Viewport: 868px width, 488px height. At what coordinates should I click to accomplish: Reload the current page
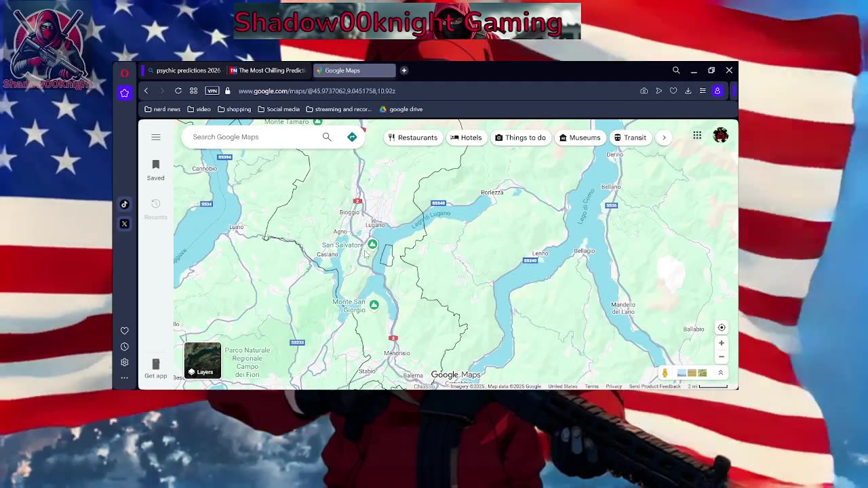[178, 91]
